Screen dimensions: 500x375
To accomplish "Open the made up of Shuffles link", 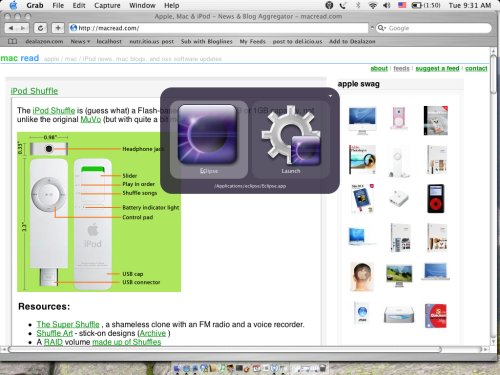I will point(126,342).
